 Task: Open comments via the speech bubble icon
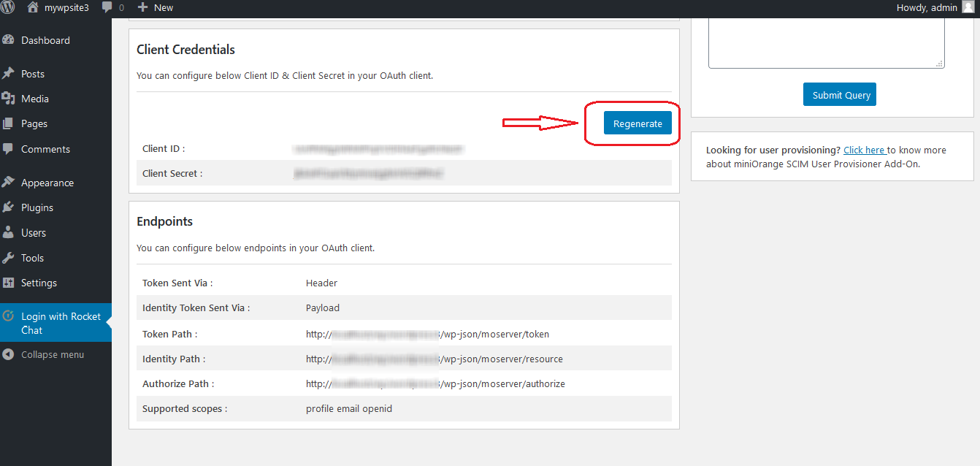(106, 7)
